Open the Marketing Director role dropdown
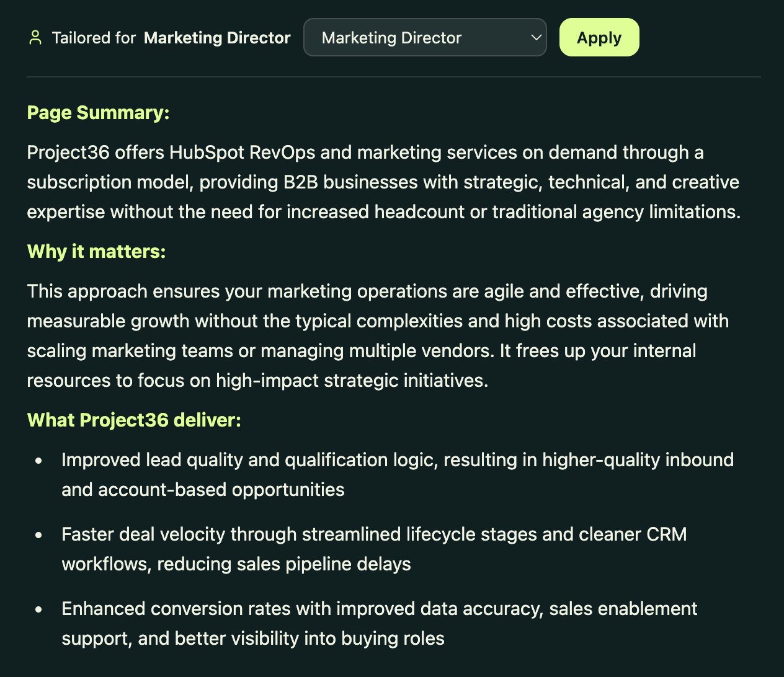This screenshot has width=784, height=677. tap(424, 38)
